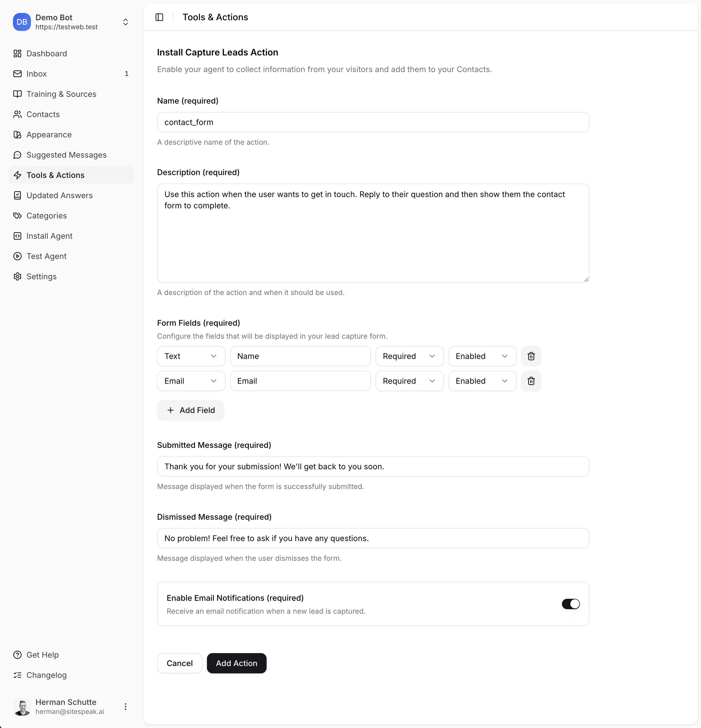The image size is (701, 728).
Task: Delete the Name form field row
Action: tap(531, 356)
